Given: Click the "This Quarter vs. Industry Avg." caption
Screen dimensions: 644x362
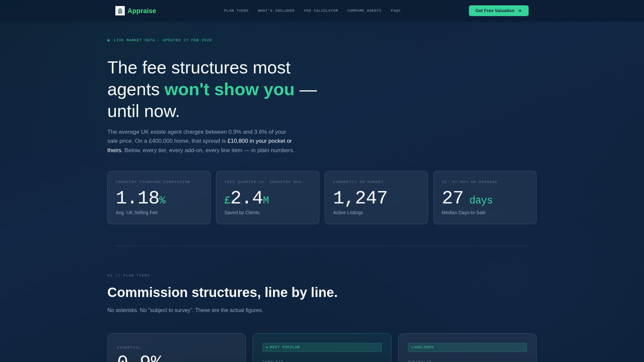Looking at the screenshot, I should tap(264, 182).
